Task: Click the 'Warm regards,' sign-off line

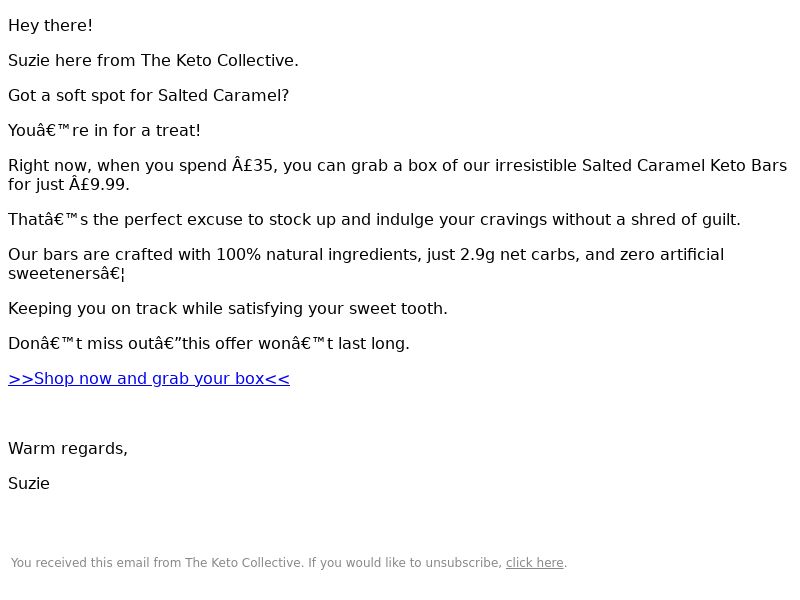Action: click(x=68, y=449)
